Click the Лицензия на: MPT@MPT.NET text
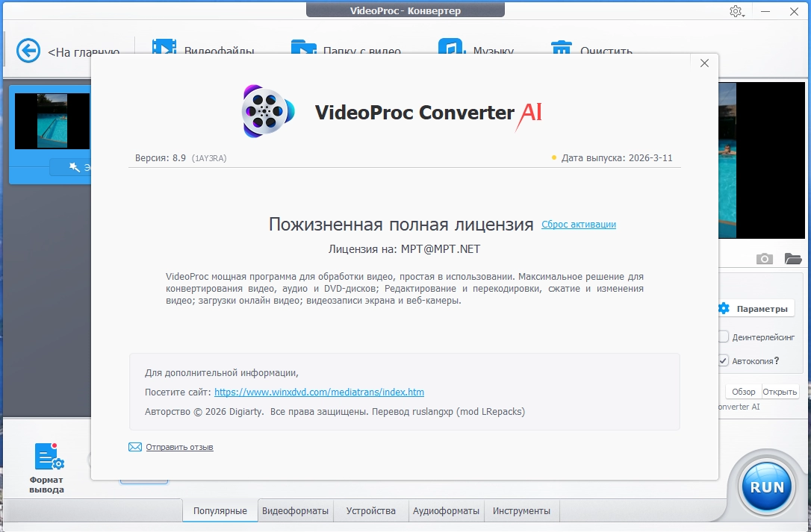 [x=404, y=249]
